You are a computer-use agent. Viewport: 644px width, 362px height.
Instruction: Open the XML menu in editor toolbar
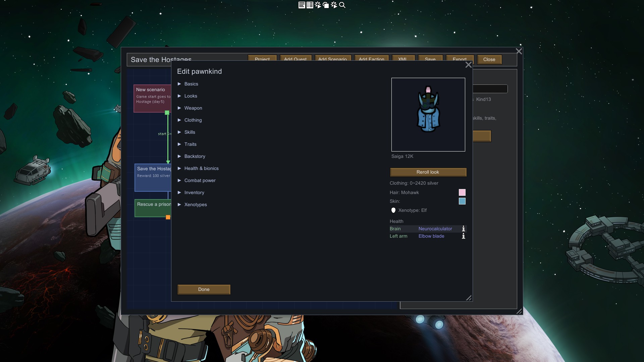pyautogui.click(x=403, y=58)
